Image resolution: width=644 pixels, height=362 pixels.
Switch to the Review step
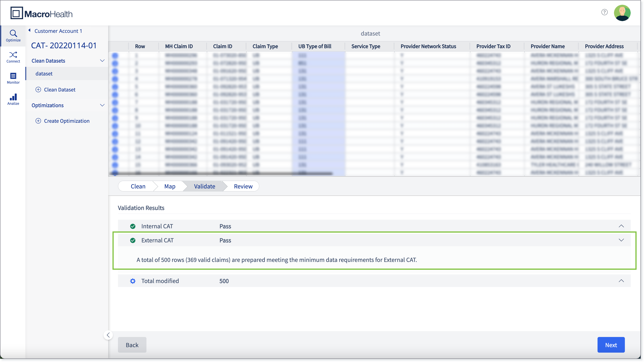click(x=243, y=186)
